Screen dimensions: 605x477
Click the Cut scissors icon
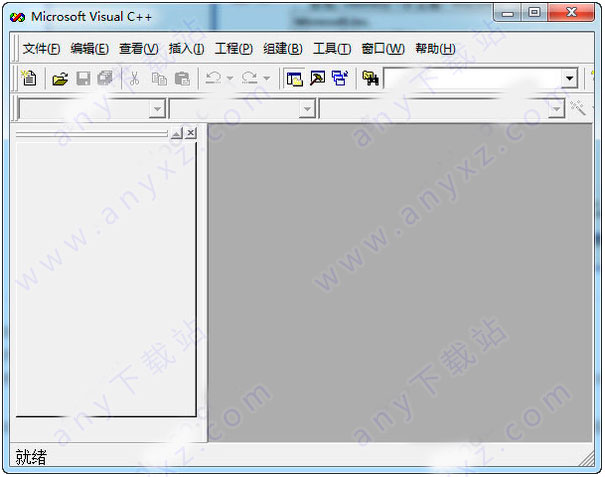click(134, 79)
